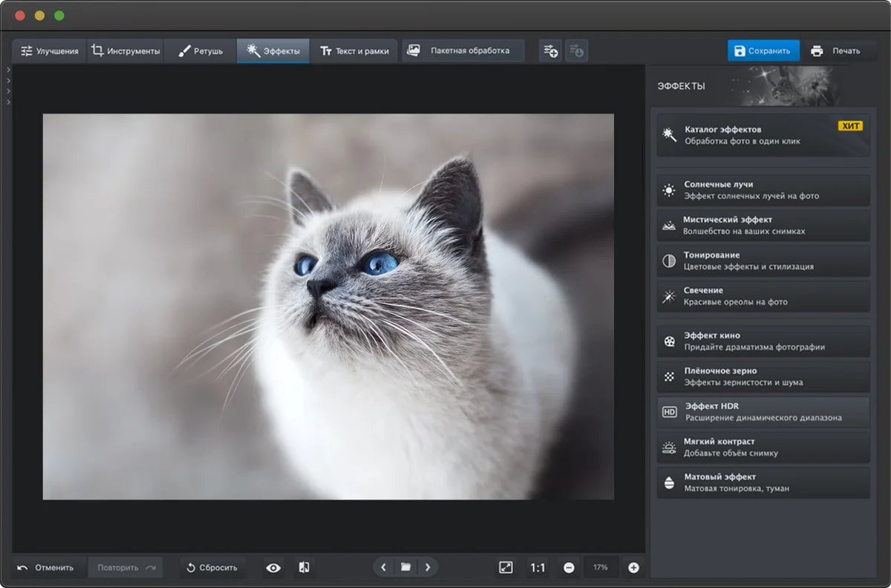The width and height of the screenshot is (891, 588).
Task: Expand the collapsed left side panel arrows
Action: tap(7, 85)
